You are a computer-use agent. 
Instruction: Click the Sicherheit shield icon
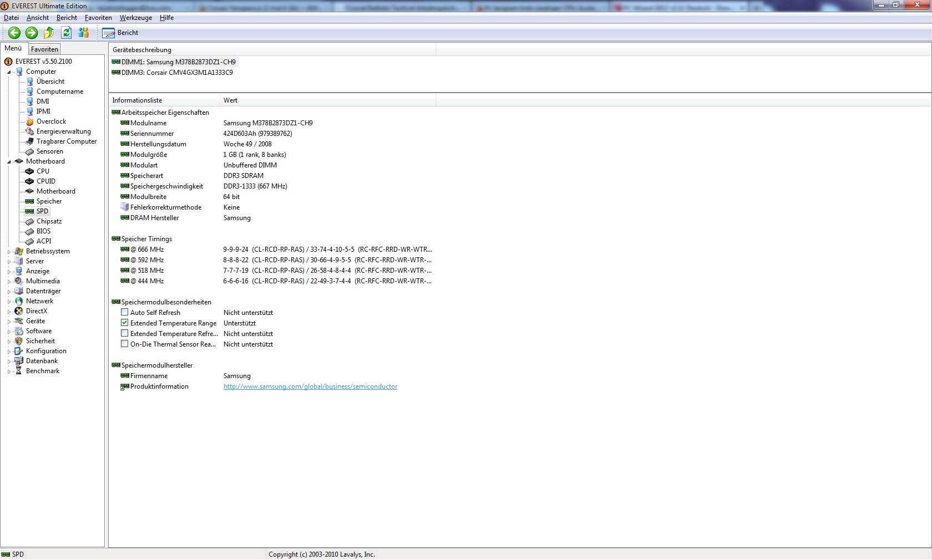19,341
